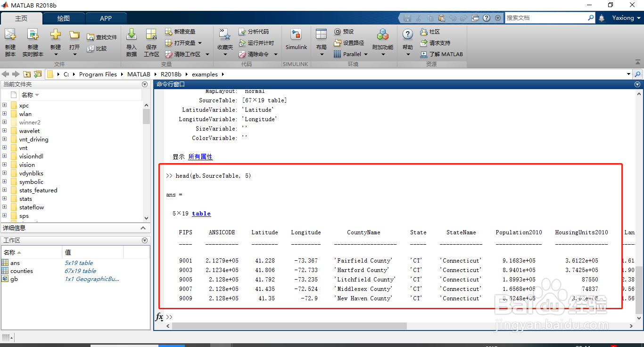
Task: Click the 收藏夹 (Favorites) icon
Action: 225,34
